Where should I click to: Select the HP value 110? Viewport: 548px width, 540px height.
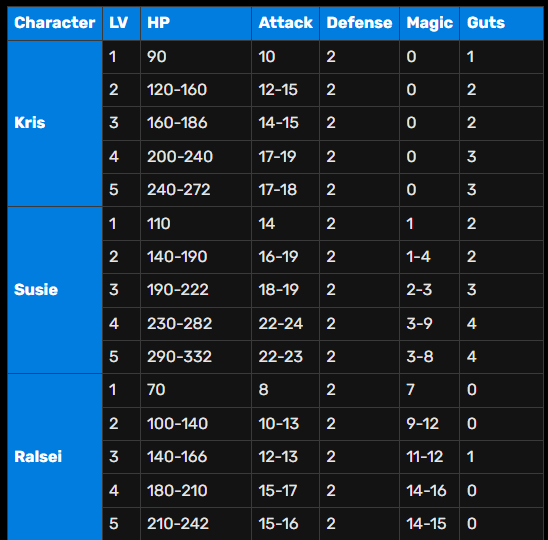click(196, 224)
